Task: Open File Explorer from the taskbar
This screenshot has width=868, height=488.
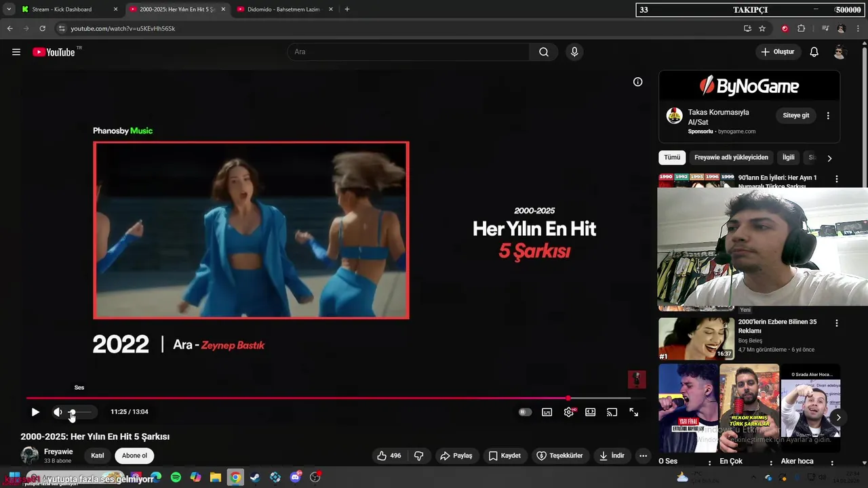Action: (x=215, y=478)
